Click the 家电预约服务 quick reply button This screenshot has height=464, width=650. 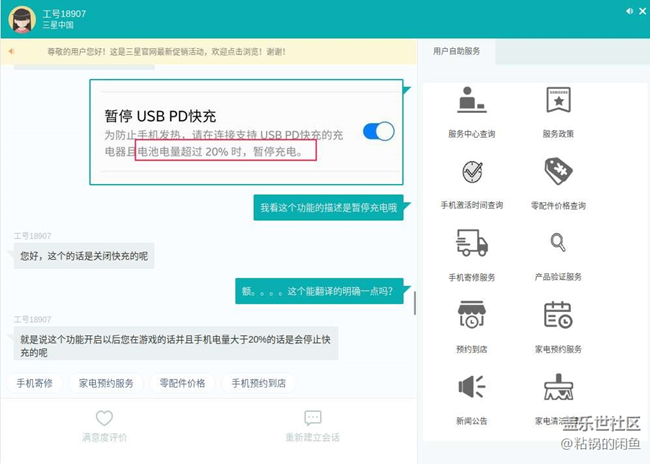pos(106,383)
